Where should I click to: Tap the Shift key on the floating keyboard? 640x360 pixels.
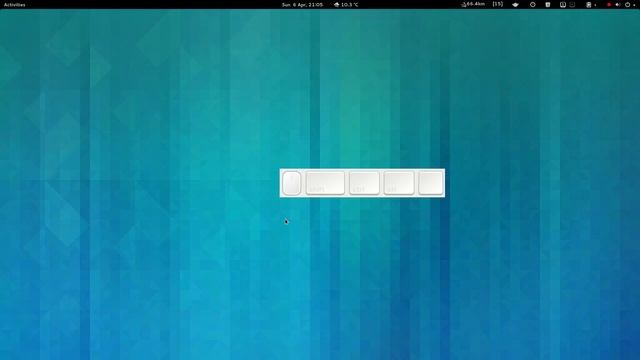point(325,183)
